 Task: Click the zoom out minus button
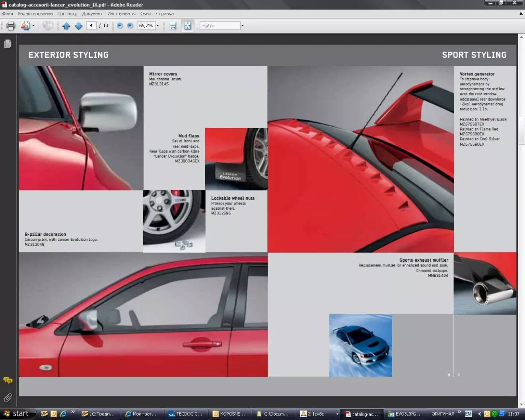point(120,25)
